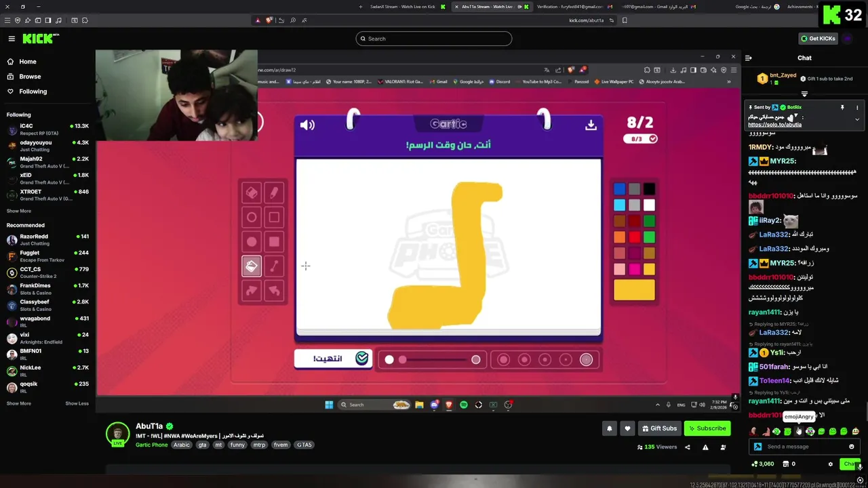This screenshot has height=488, width=868.
Task: Select the pencil tool in Gartic
Action: click(x=274, y=193)
